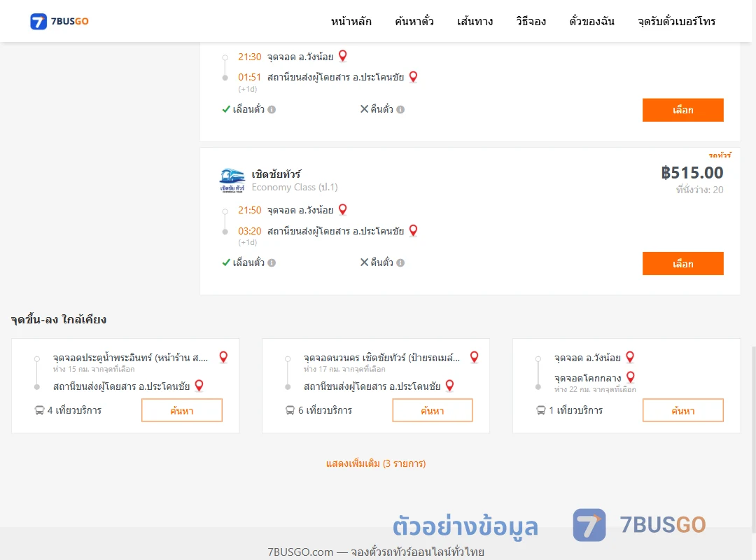
Task: Click bus icon next to 4 เที่ยวบริการ
Action: [39, 410]
